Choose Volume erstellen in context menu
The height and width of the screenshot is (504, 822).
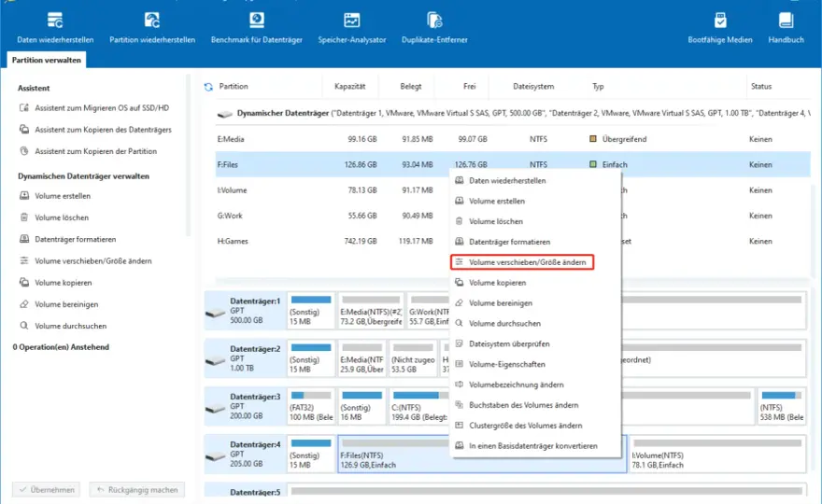(x=535, y=202)
